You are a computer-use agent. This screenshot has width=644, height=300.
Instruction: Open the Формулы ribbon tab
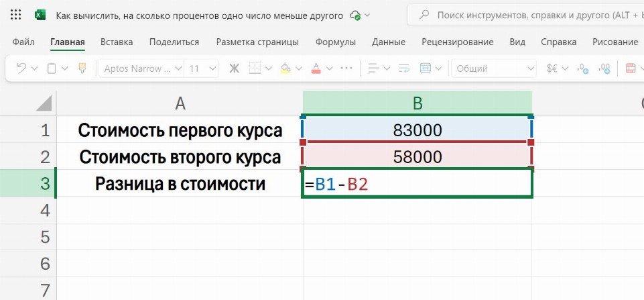click(x=336, y=42)
